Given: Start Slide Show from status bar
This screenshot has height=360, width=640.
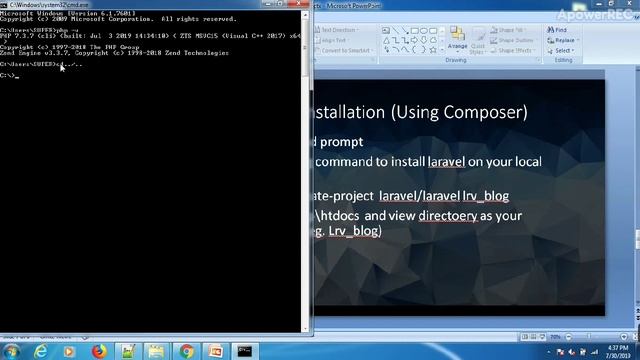Looking at the screenshot, I should tap(542, 337).
